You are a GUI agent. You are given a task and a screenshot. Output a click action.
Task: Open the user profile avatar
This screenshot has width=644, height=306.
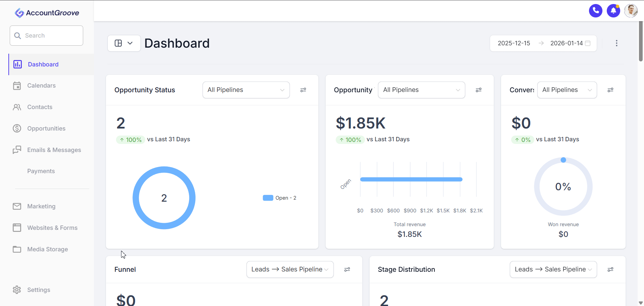click(631, 11)
